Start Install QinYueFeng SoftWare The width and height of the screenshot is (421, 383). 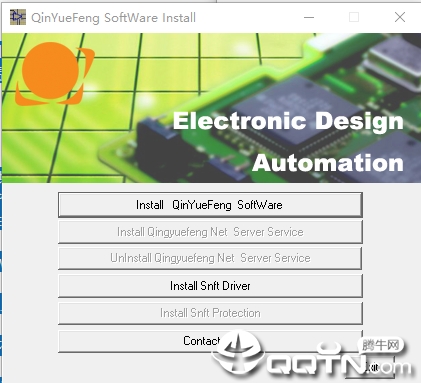pos(210,205)
